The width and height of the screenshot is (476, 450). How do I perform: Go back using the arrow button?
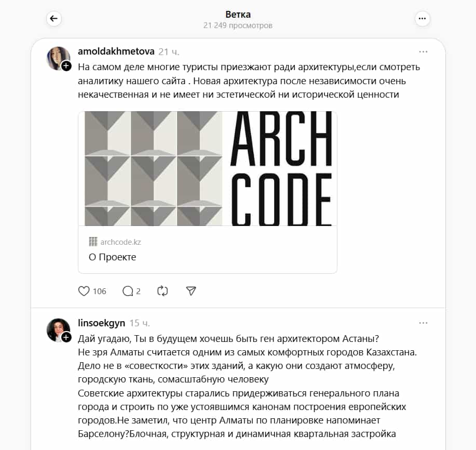[x=54, y=19]
